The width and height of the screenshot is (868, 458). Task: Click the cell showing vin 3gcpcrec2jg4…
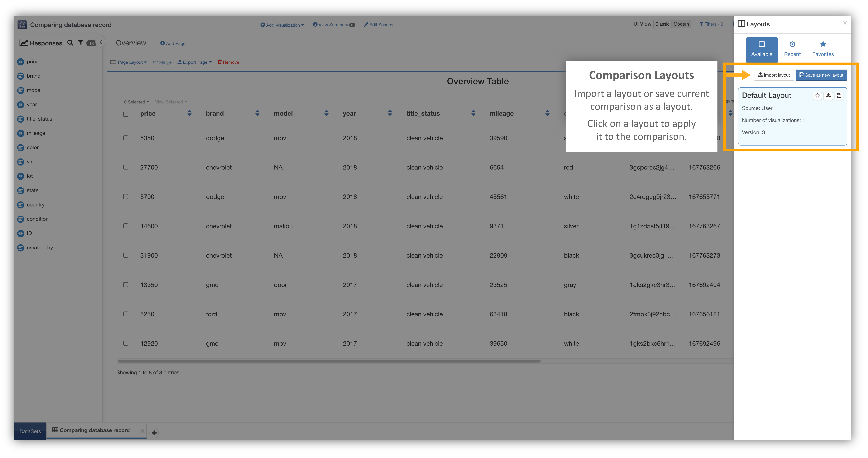652,167
